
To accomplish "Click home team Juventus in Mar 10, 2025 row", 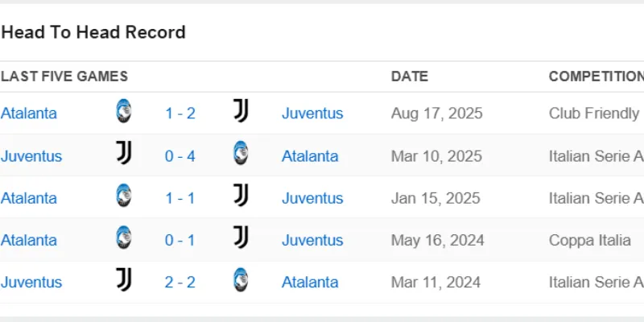I will (31, 156).
